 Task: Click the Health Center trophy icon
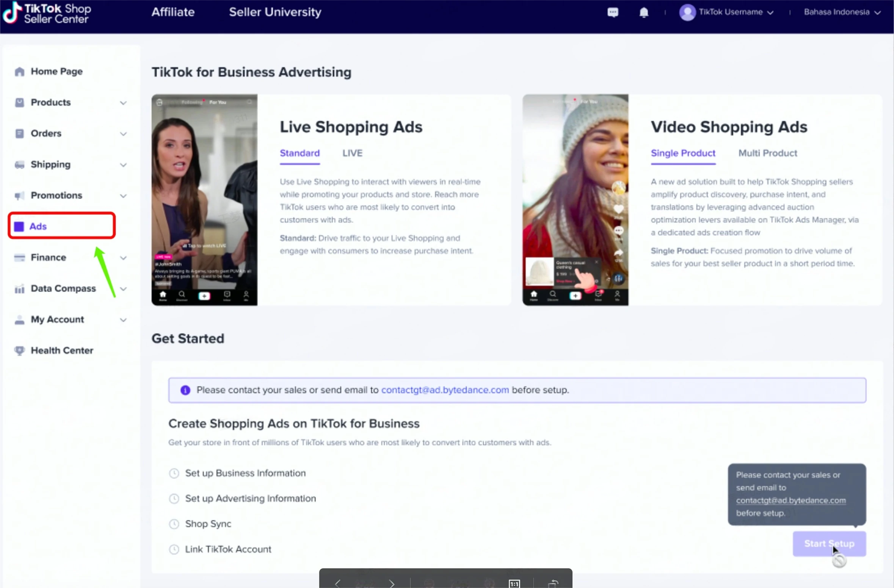pyautogui.click(x=19, y=350)
